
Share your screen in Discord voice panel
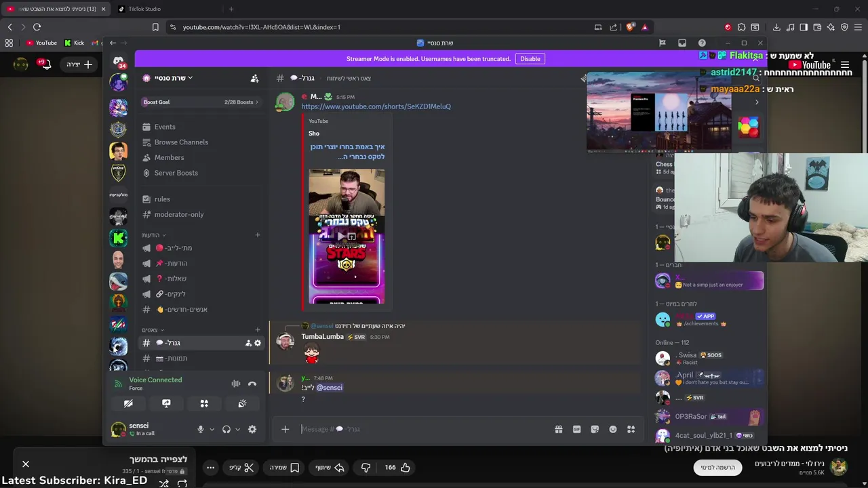(x=166, y=403)
